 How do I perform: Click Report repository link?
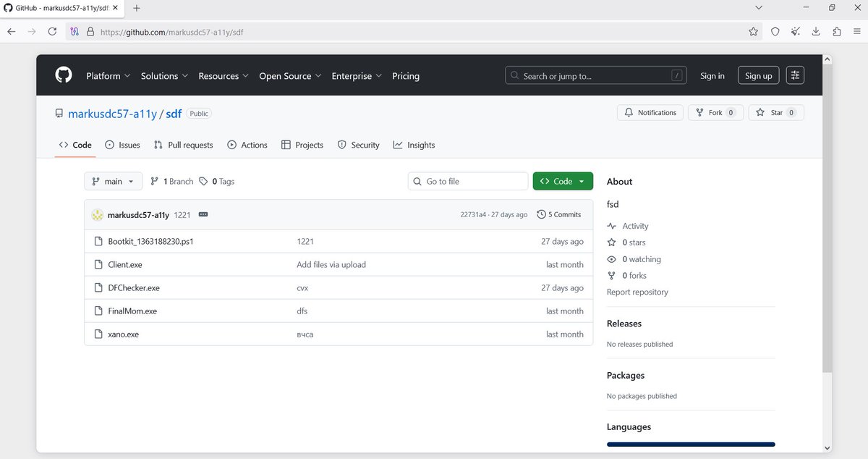pyautogui.click(x=637, y=292)
